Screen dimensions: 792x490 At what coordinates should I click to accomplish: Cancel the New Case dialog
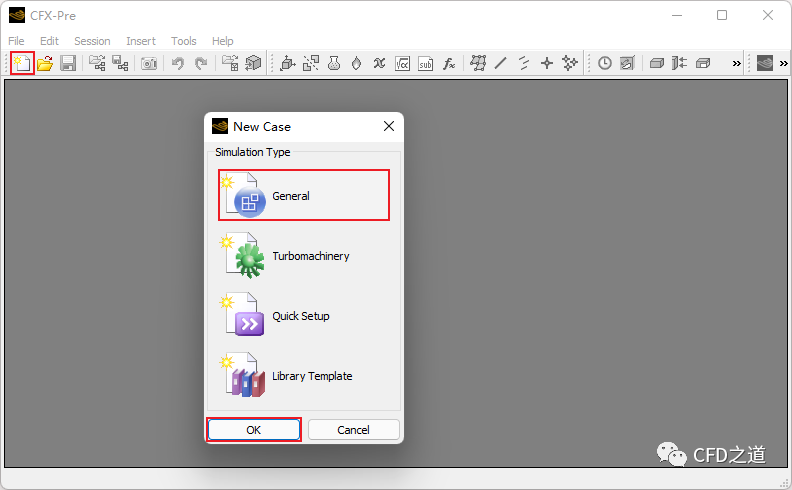click(354, 430)
